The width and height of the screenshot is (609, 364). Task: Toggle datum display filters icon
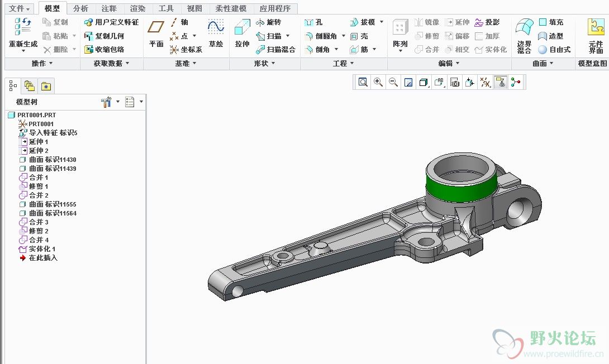(485, 82)
